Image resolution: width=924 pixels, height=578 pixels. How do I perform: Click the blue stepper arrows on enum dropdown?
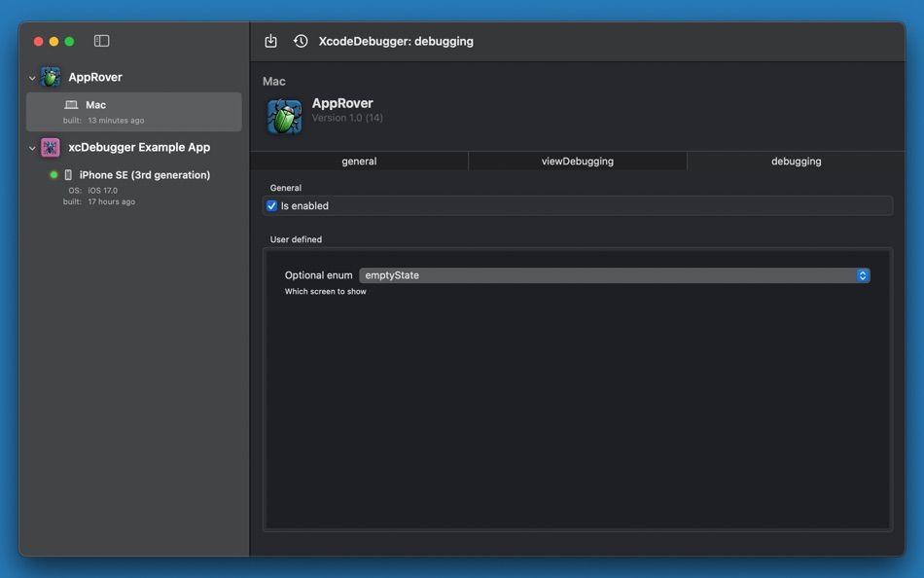[x=863, y=275]
